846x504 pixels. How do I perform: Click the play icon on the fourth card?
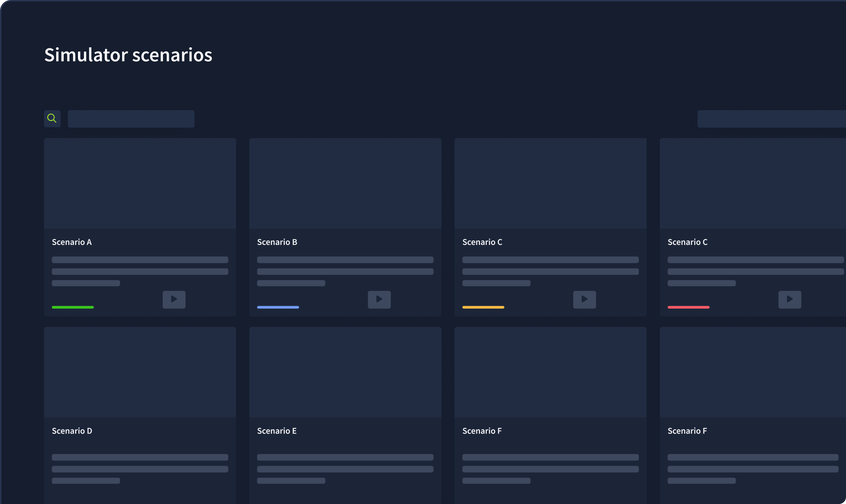[790, 299]
